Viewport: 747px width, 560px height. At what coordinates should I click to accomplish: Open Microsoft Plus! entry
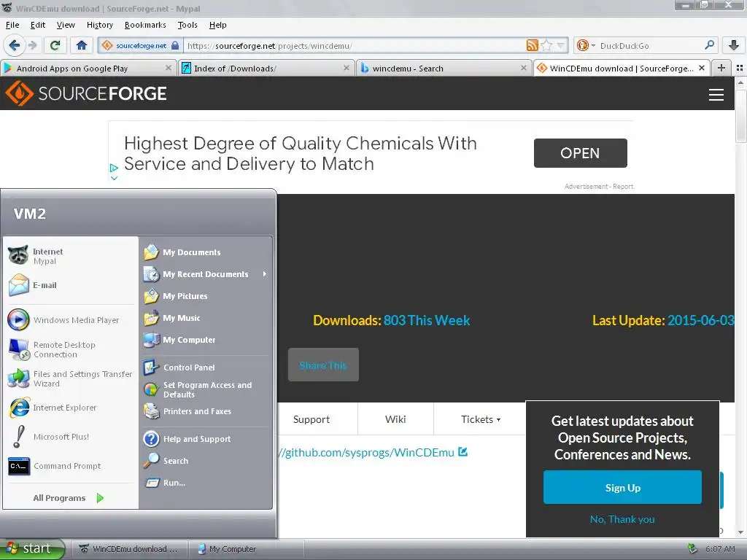click(x=71, y=437)
